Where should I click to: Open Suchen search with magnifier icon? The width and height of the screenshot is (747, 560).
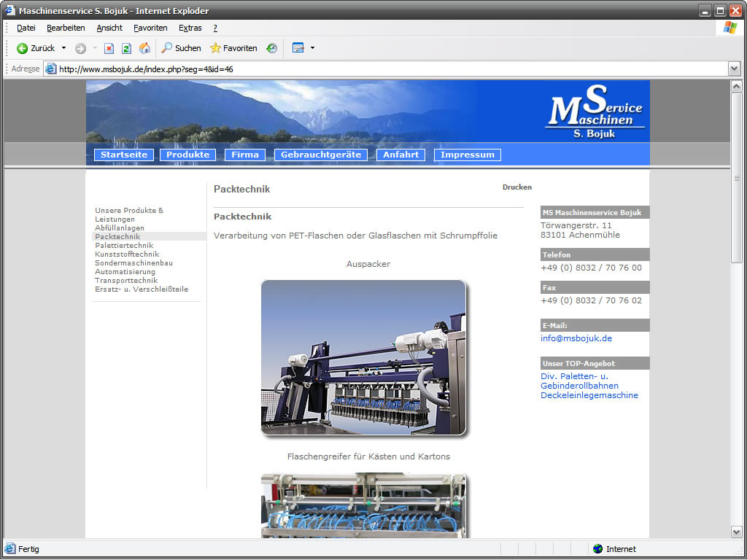(x=181, y=48)
